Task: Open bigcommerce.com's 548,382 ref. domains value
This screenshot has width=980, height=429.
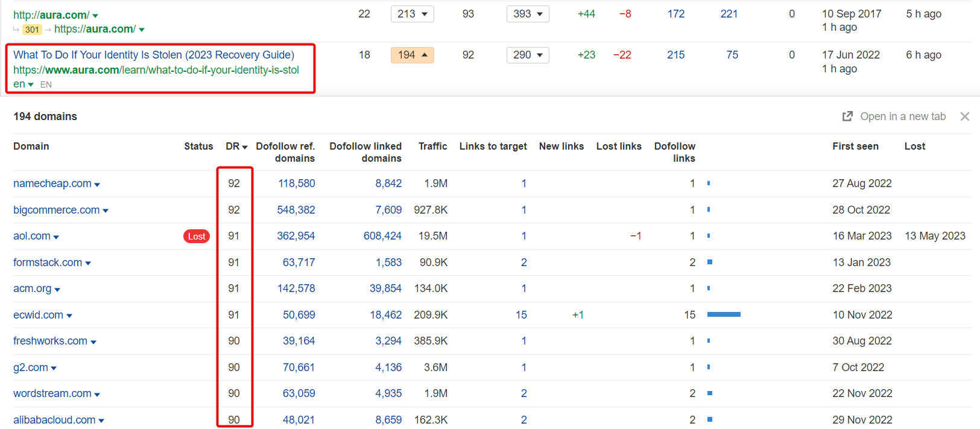Action: [x=296, y=210]
